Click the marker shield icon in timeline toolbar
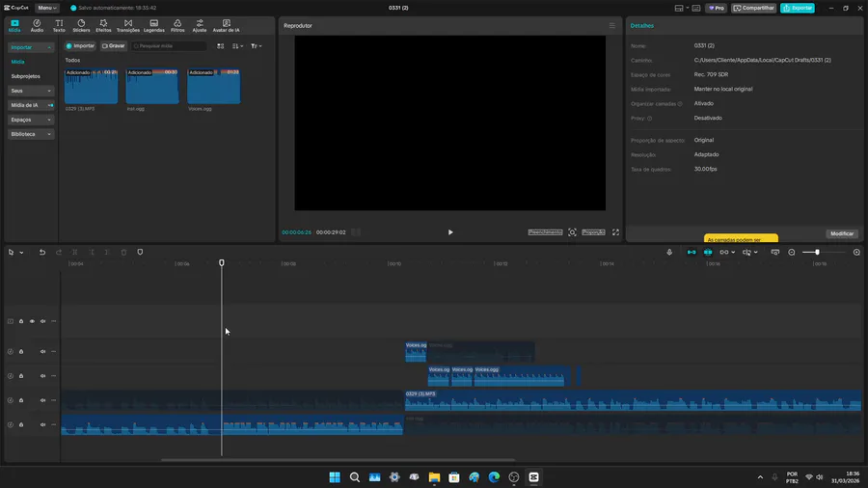This screenshot has width=868, height=488. click(x=140, y=252)
